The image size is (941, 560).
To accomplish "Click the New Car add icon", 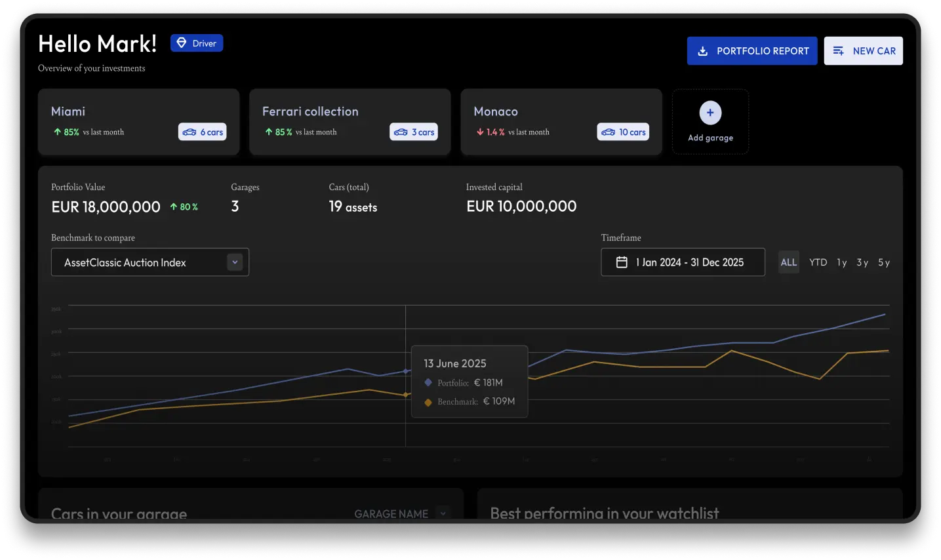I will tap(839, 50).
